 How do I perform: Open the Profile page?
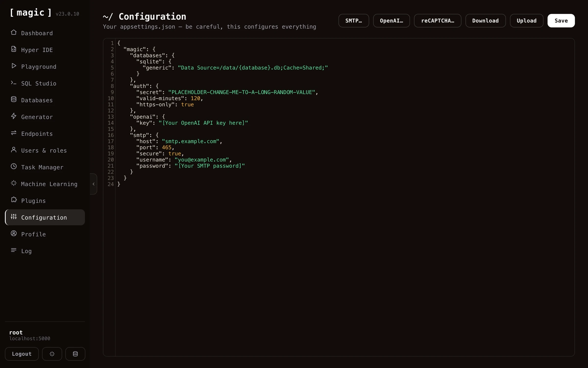(x=45, y=234)
